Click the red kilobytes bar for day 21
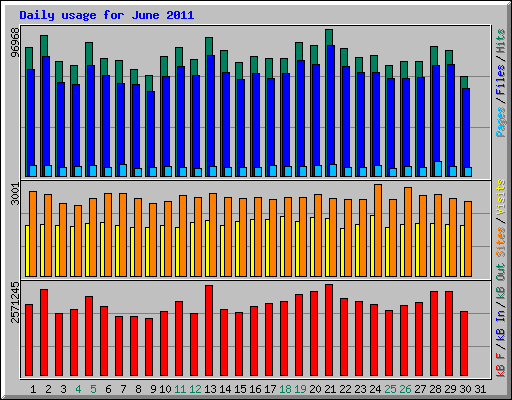 pyautogui.click(x=329, y=330)
